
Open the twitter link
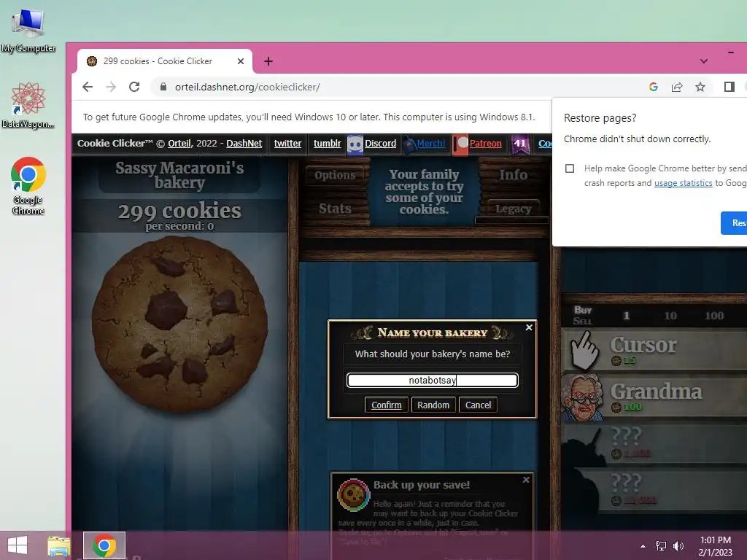pyautogui.click(x=287, y=144)
